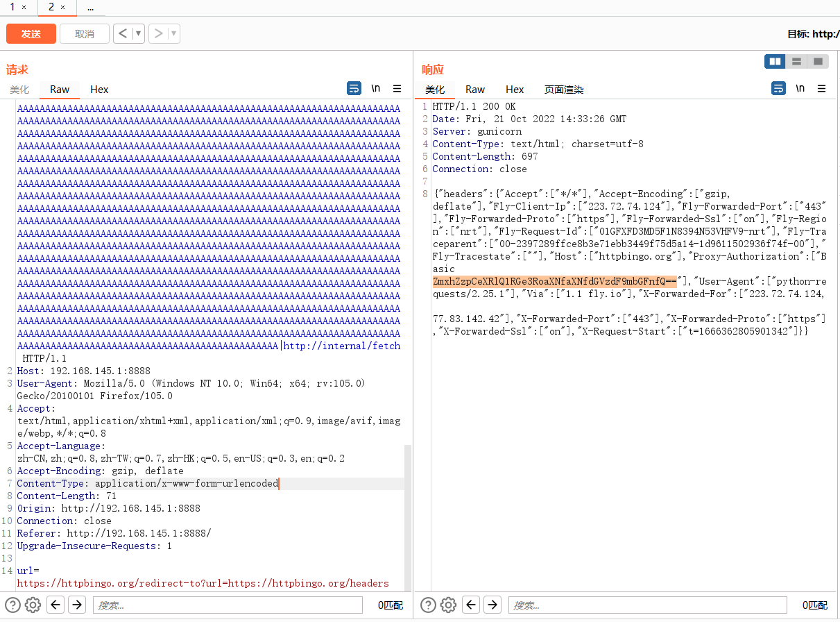Click 'Connection: close' in the request

pos(64,521)
